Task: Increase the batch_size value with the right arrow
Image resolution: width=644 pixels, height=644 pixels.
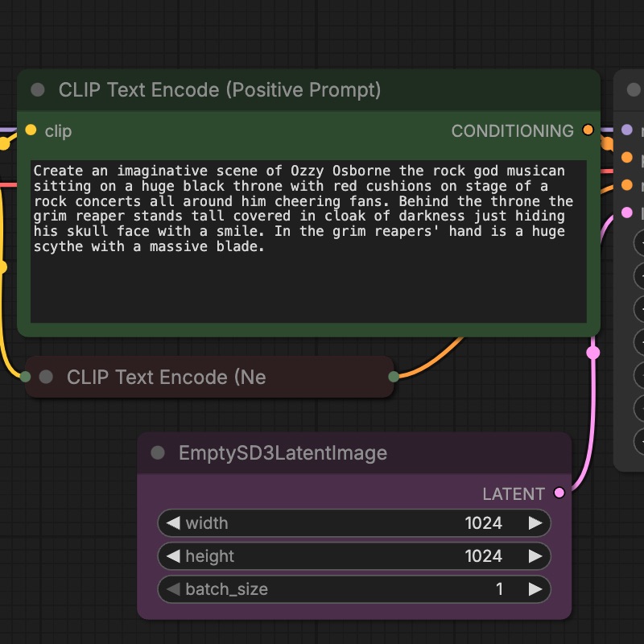Action: 535,589
